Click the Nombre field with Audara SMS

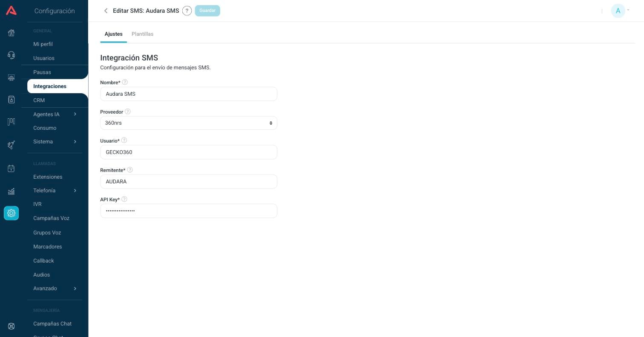(x=189, y=94)
